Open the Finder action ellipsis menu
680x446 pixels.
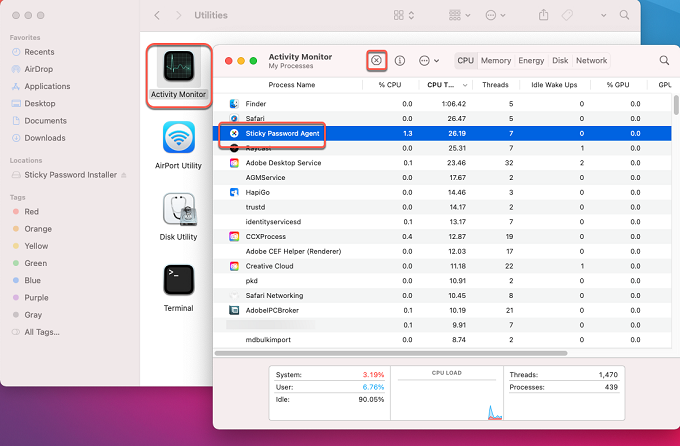(x=495, y=16)
